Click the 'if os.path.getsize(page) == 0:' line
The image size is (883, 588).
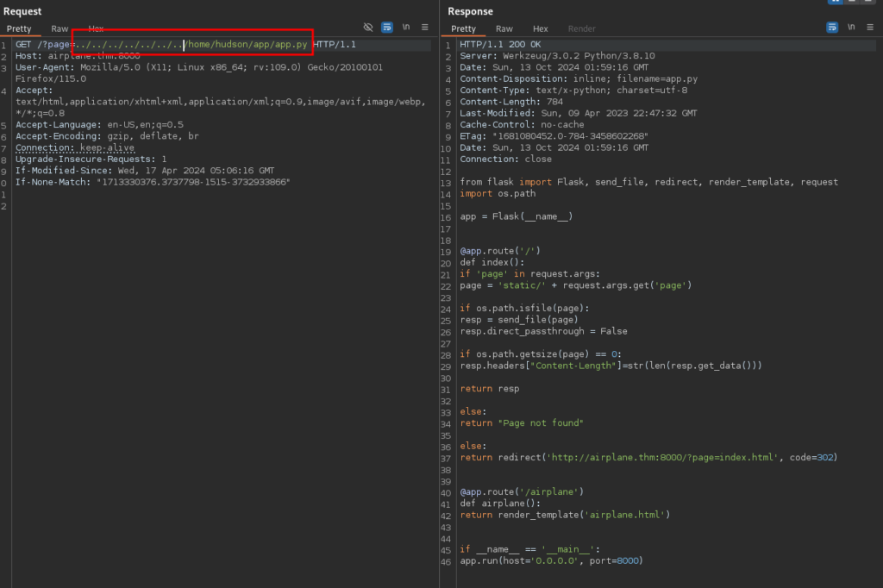click(541, 354)
